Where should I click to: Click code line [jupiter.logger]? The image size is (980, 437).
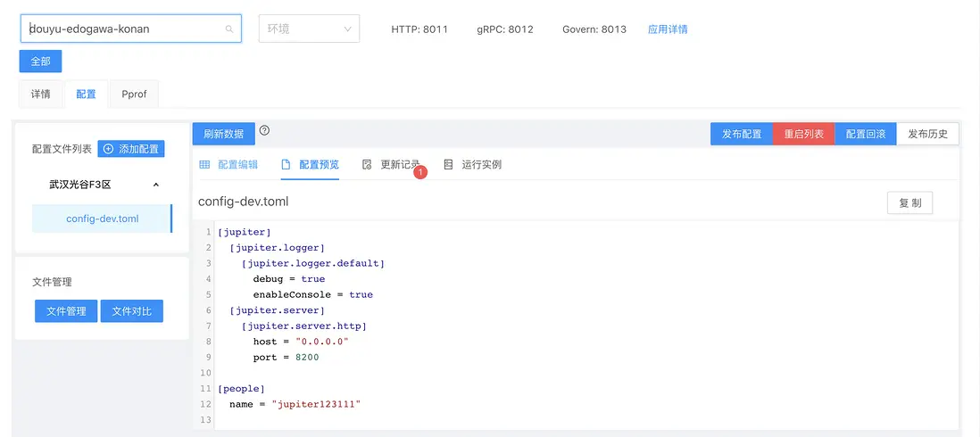click(x=277, y=248)
